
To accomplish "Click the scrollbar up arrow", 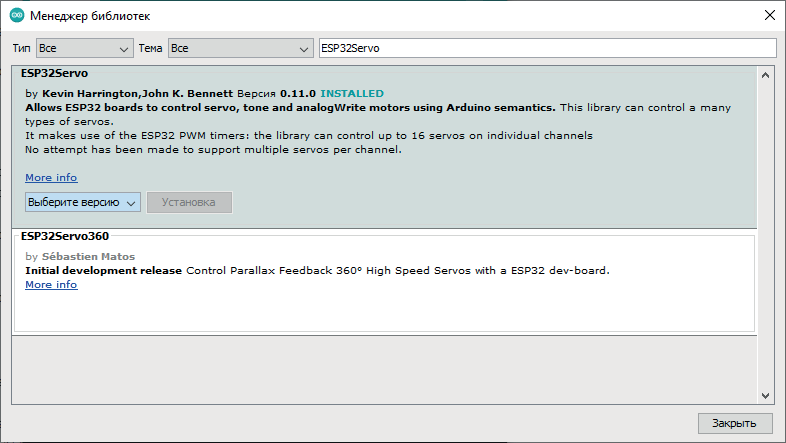I will [x=765, y=75].
